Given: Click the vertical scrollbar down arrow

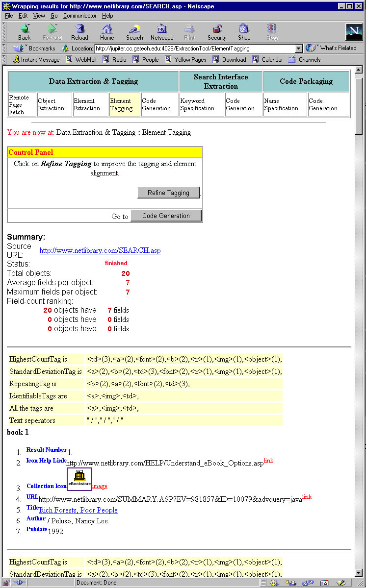Looking at the screenshot, I should [359, 573].
